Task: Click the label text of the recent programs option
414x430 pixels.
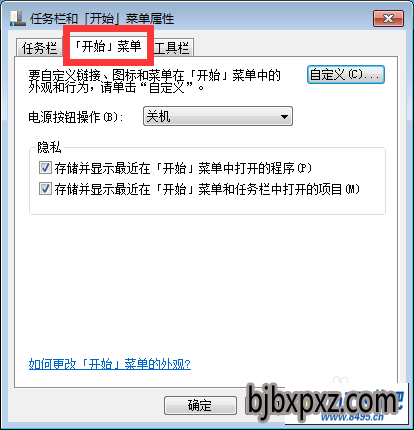Action: pyautogui.click(x=183, y=168)
